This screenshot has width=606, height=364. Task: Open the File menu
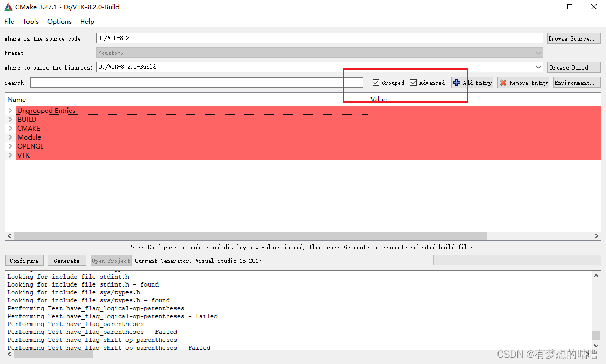[x=9, y=21]
